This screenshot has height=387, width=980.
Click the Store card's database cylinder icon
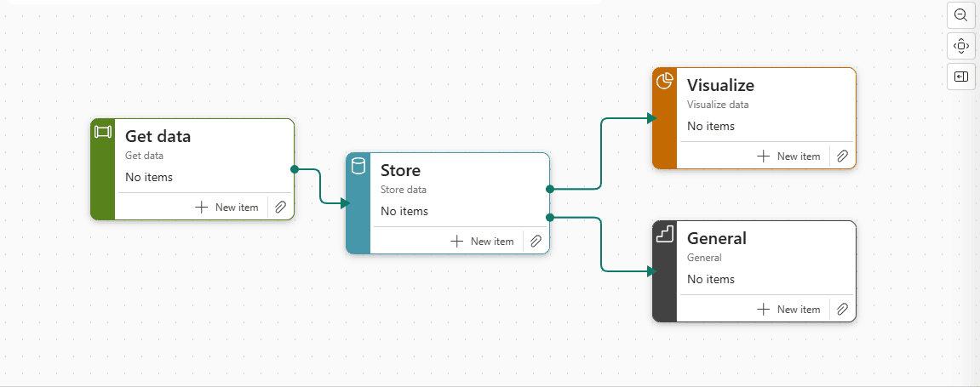[x=358, y=166]
